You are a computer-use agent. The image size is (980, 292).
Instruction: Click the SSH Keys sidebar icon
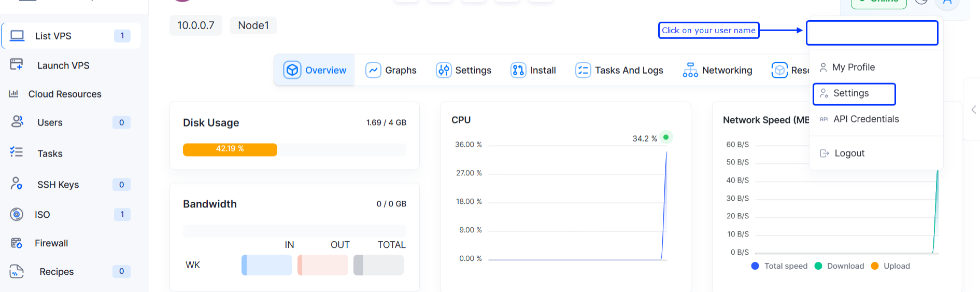(x=17, y=184)
